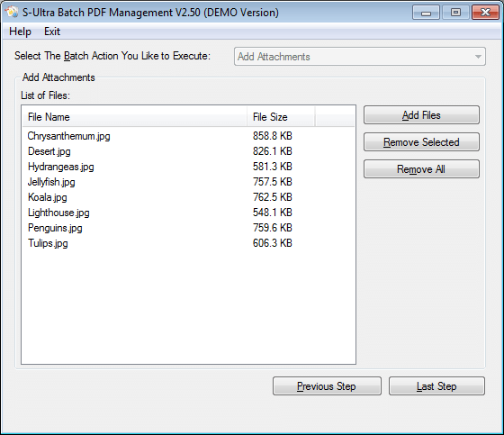Select Hydrangeas.jpg in the file list
Image resolution: width=504 pixels, height=435 pixels.
61,167
